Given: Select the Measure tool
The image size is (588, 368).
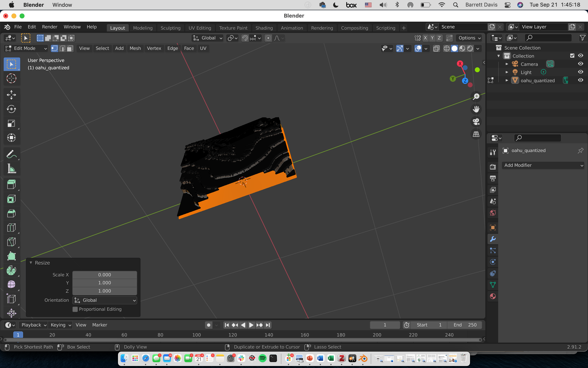Looking at the screenshot, I should point(11,169).
